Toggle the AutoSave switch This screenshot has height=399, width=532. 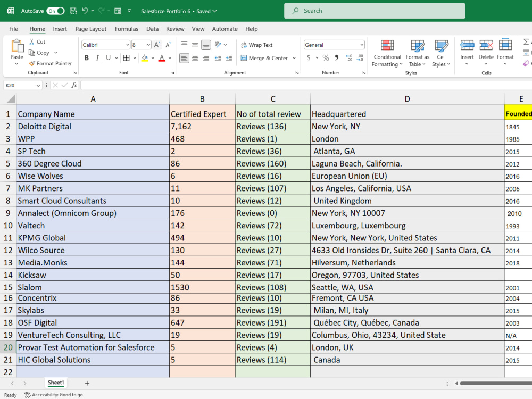point(56,11)
